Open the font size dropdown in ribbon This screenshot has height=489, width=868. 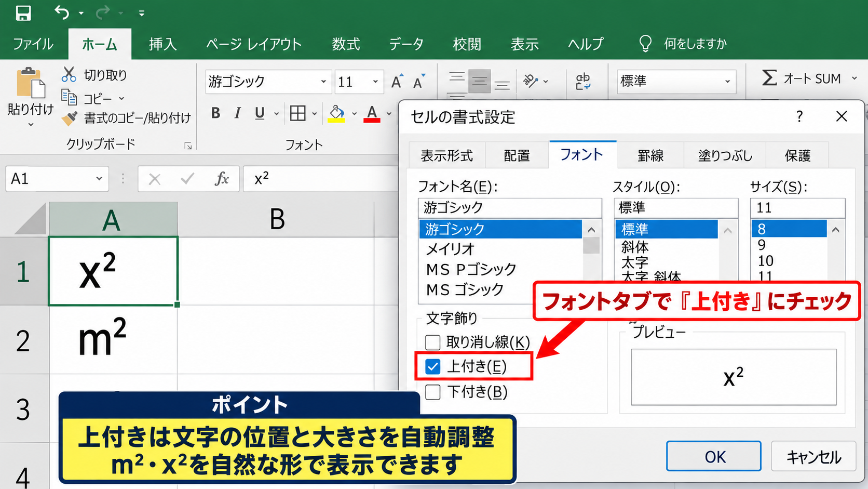tap(375, 82)
